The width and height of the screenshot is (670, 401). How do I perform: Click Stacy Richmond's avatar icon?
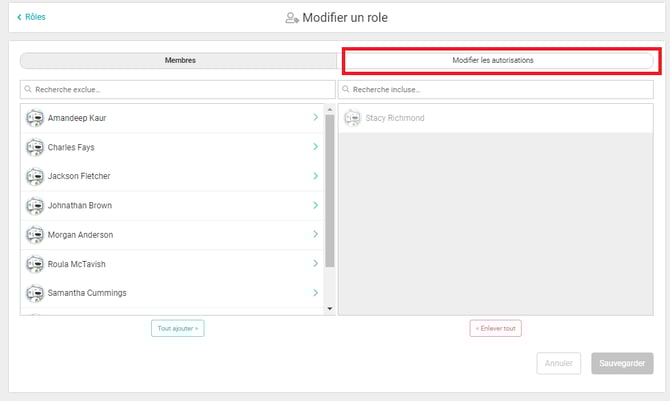[x=351, y=118]
